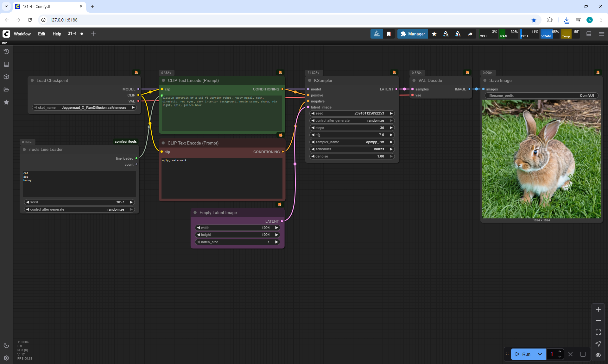Open sampler_name dpmpp_2m dropdown

tap(351, 142)
